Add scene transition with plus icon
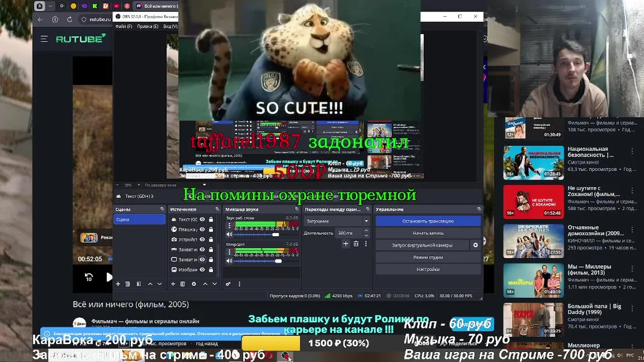 point(346,244)
